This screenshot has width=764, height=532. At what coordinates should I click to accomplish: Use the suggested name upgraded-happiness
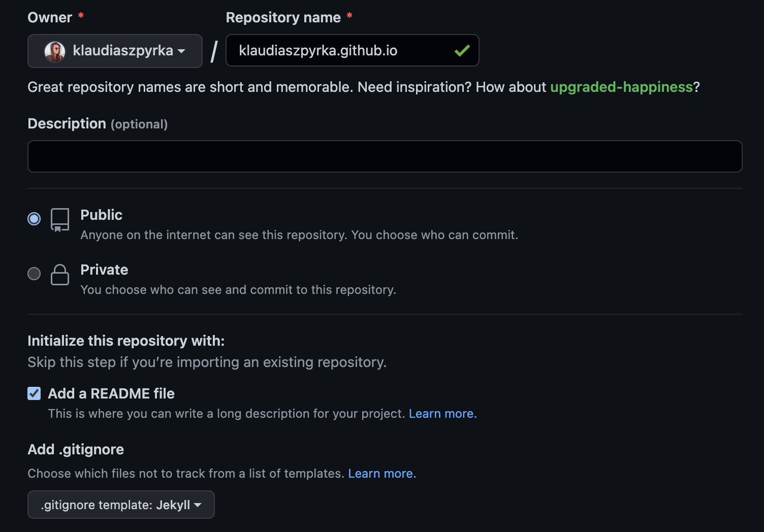click(x=621, y=87)
